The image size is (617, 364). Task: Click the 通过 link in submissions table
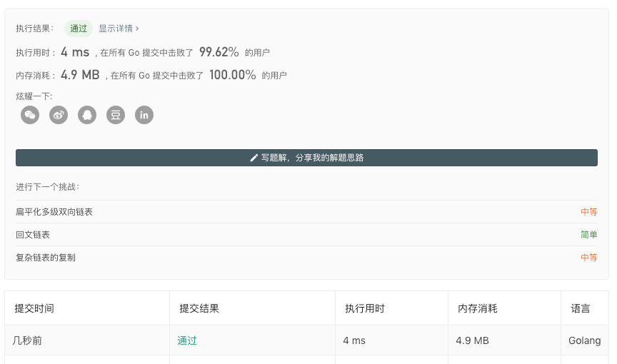point(187,341)
